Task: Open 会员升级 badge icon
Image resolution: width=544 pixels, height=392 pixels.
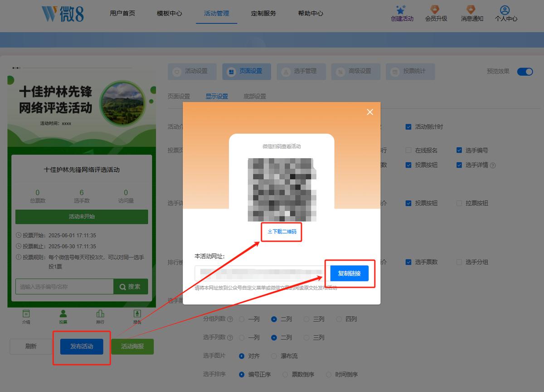Action: tap(435, 9)
